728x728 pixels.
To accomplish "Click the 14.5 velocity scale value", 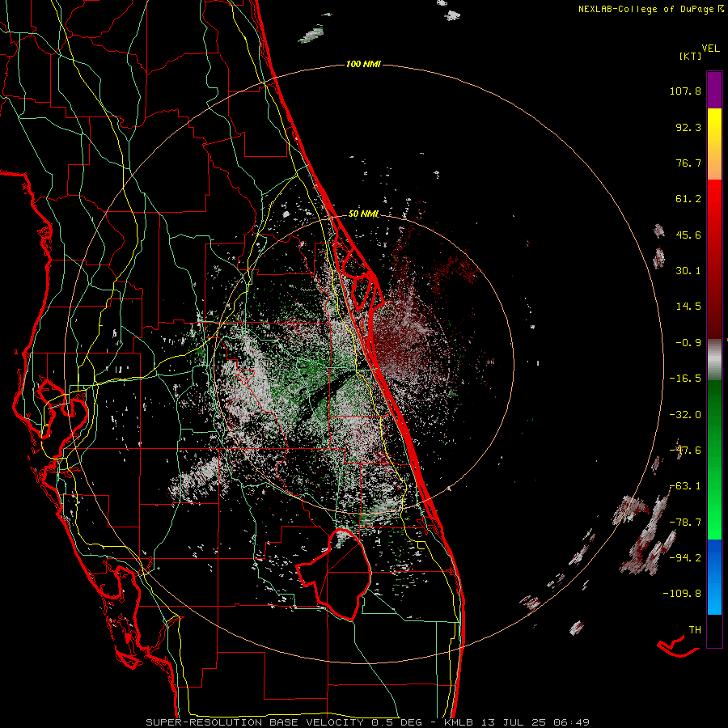I will (688, 307).
